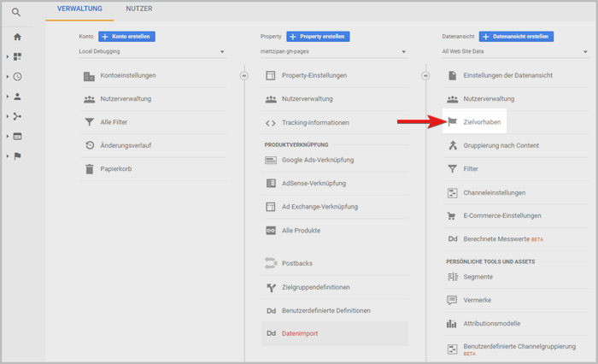
Task: Switch to the NUTZER tab
Action: [138, 9]
